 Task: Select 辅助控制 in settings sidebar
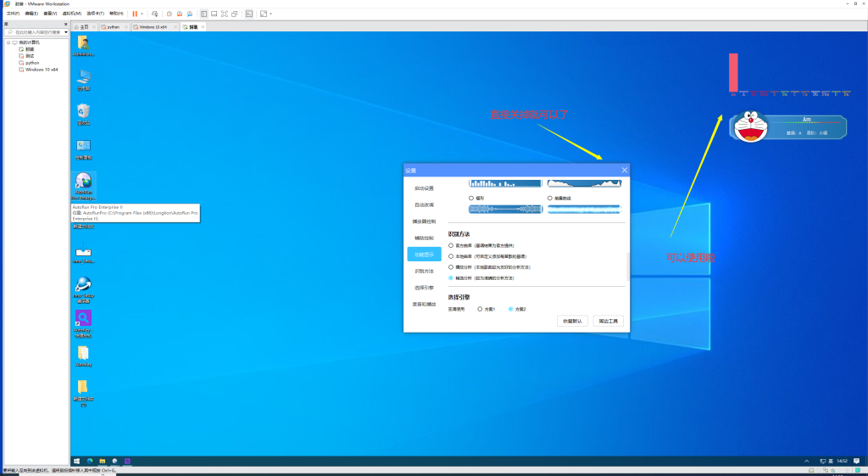(x=424, y=238)
